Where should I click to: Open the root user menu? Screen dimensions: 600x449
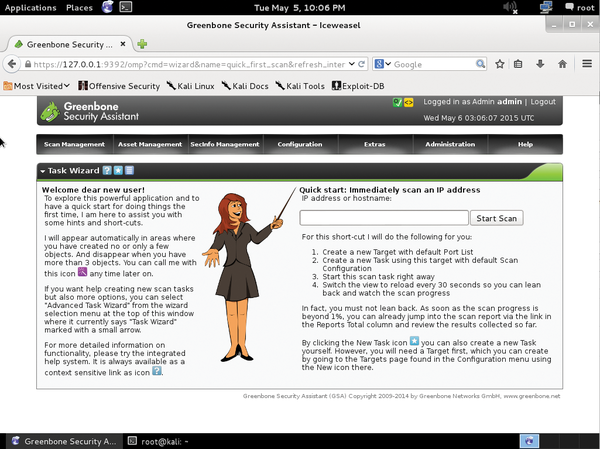click(x=580, y=8)
